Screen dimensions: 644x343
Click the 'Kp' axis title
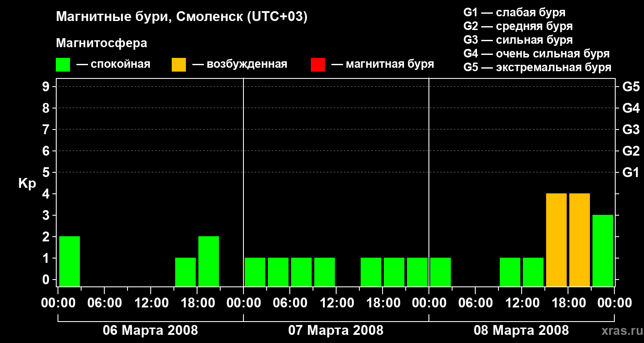pos(27,184)
